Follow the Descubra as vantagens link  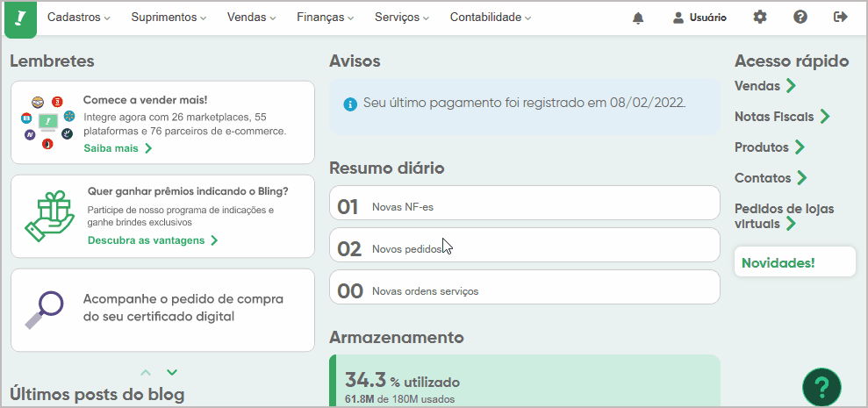[x=147, y=240]
